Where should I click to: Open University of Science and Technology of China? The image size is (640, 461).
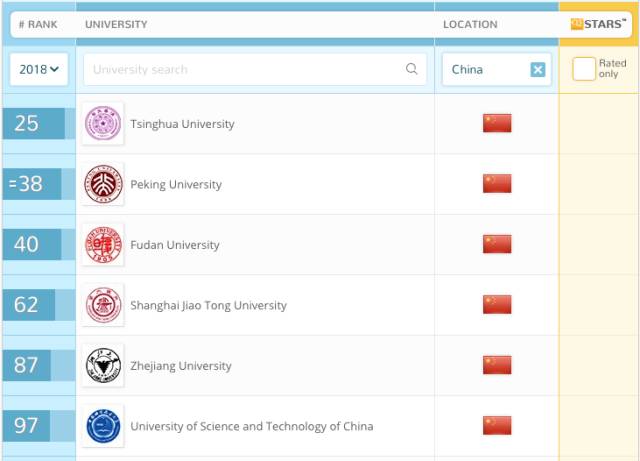252,426
